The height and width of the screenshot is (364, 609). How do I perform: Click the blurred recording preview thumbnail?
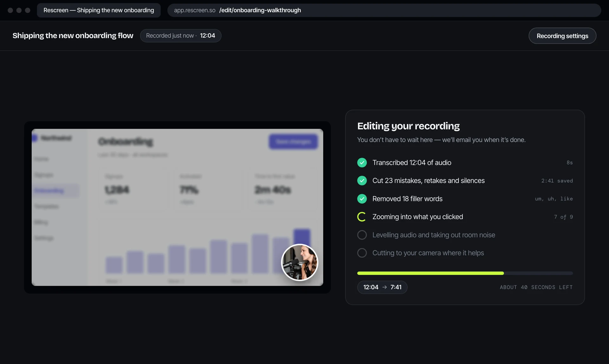pos(177,207)
